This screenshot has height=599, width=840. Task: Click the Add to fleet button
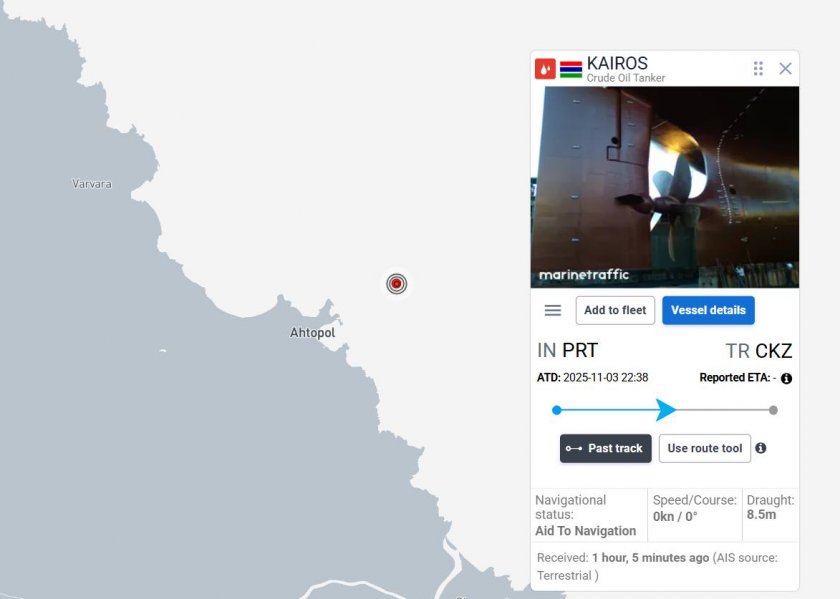pos(615,310)
